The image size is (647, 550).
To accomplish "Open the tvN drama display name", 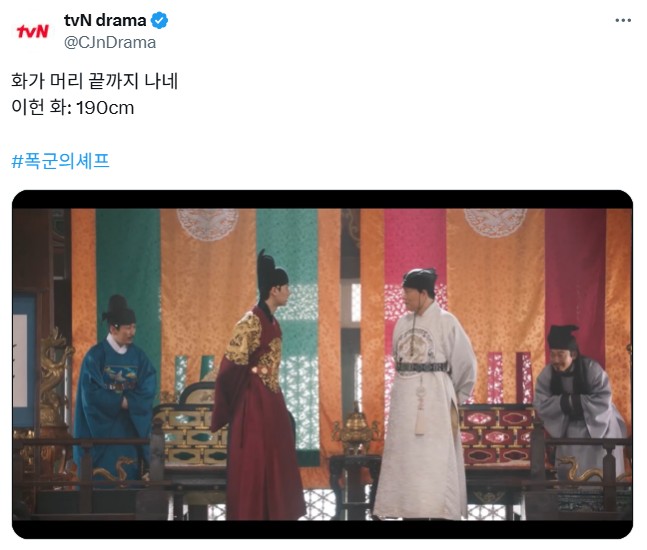I will pos(105,20).
